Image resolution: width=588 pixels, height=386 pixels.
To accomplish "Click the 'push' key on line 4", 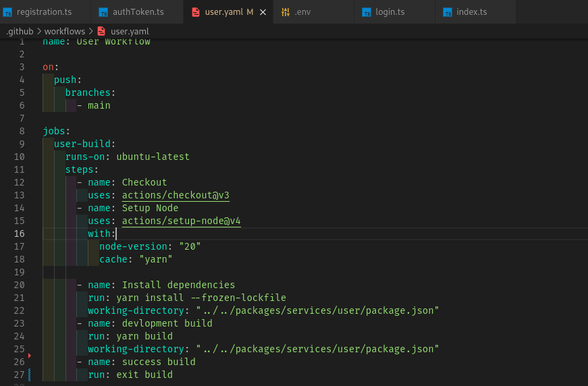I will tap(65, 80).
